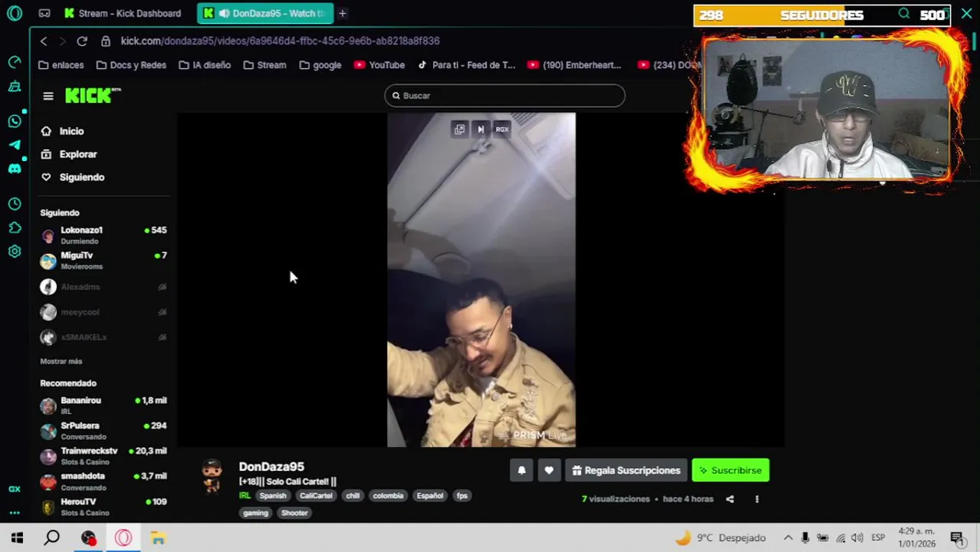Open offline Alexadms channel
This screenshot has width=980, height=552.
pos(104,287)
